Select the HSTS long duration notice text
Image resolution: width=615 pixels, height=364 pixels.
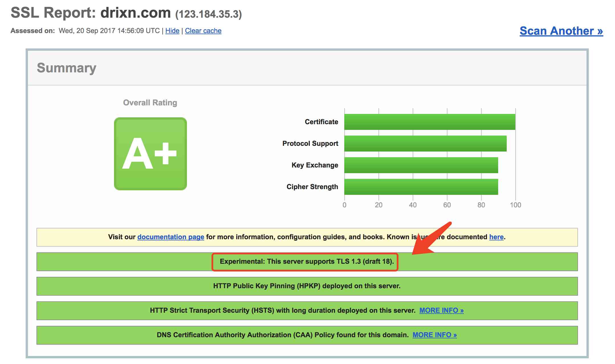(x=283, y=310)
